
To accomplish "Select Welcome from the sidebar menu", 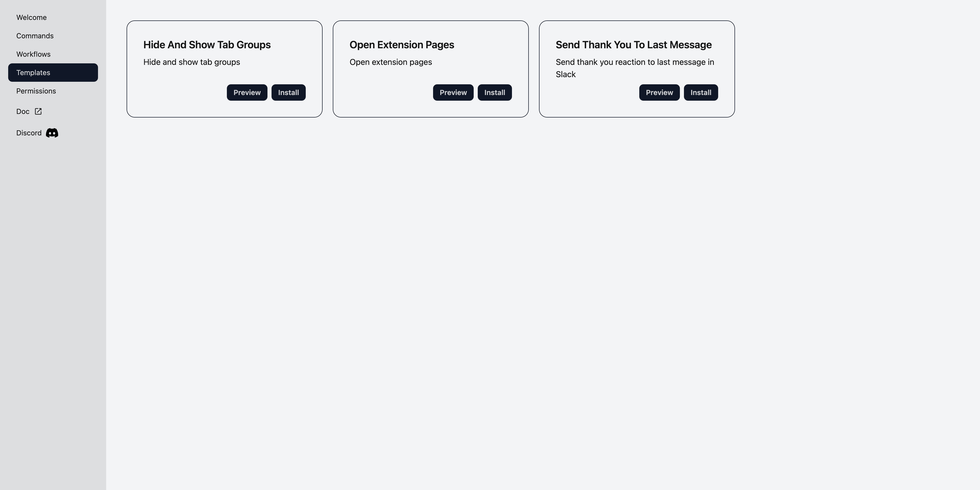I will coord(31,17).
